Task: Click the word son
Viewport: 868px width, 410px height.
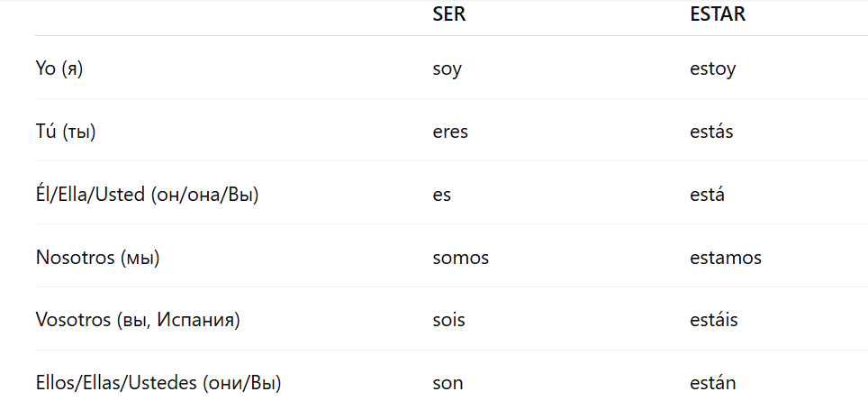Action: [x=448, y=383]
